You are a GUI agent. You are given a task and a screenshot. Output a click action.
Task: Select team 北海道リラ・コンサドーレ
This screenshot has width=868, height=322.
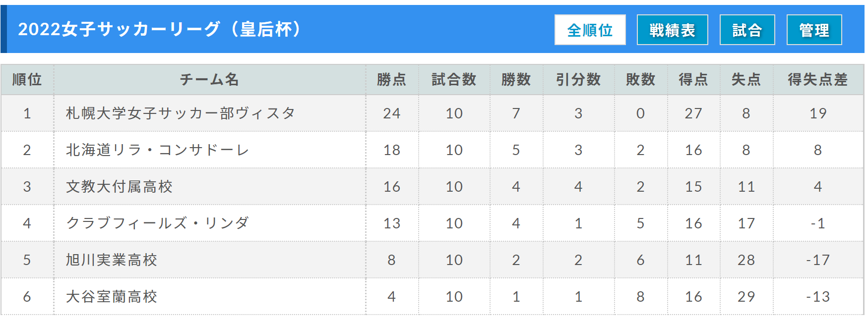tap(158, 150)
